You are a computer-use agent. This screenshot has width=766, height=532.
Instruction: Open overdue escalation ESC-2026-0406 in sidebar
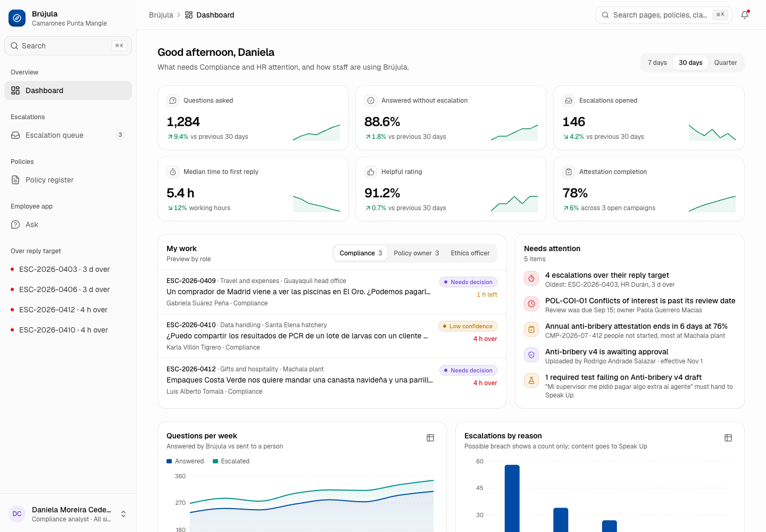click(x=68, y=289)
